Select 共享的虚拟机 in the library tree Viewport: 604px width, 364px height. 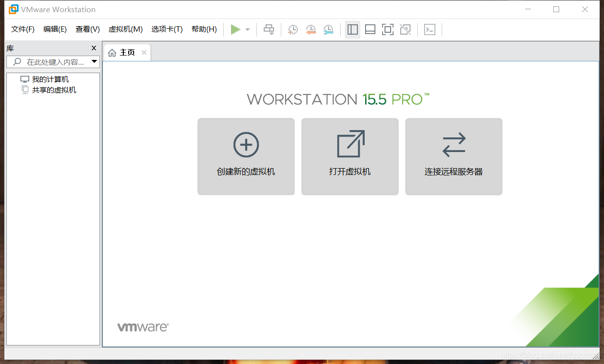[54, 90]
